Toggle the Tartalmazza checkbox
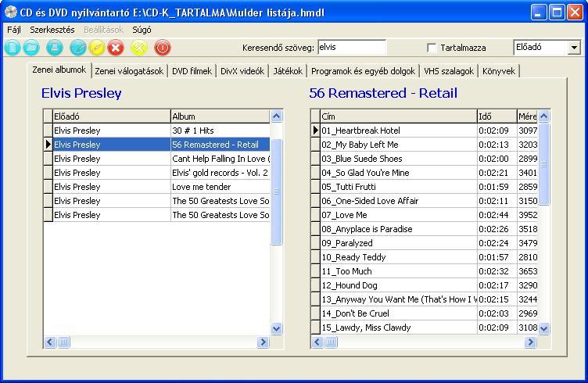This screenshot has height=383, width=588. tap(432, 48)
